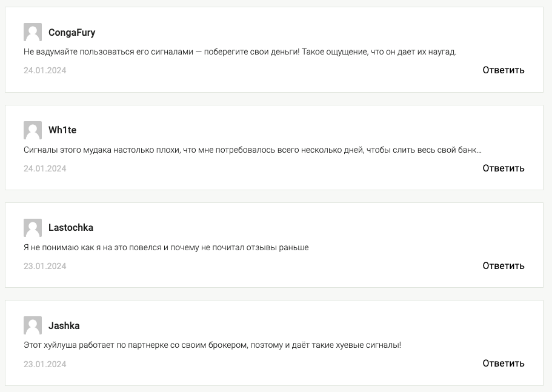
Task: Click CongaFury's avatar icon
Action: tap(33, 32)
